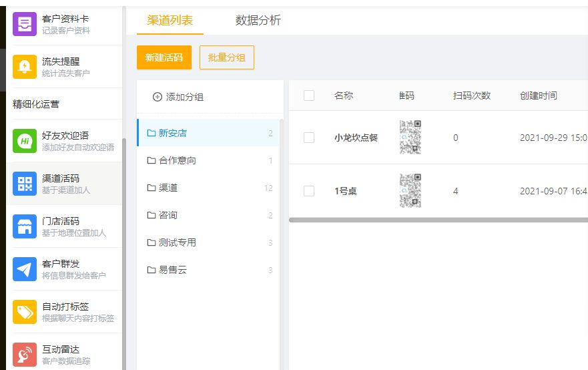The height and width of the screenshot is (370, 588).
Task: Select the 合作意向 group name
Action: click(x=177, y=160)
